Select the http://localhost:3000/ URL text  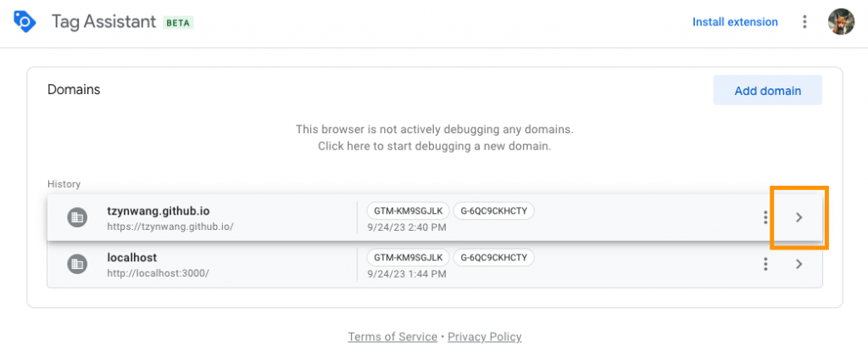click(x=158, y=273)
